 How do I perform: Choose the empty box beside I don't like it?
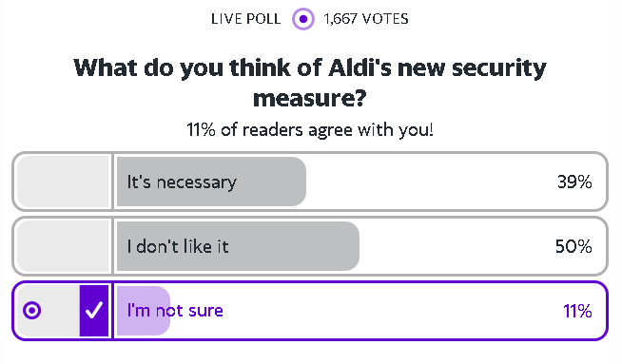[63, 246]
